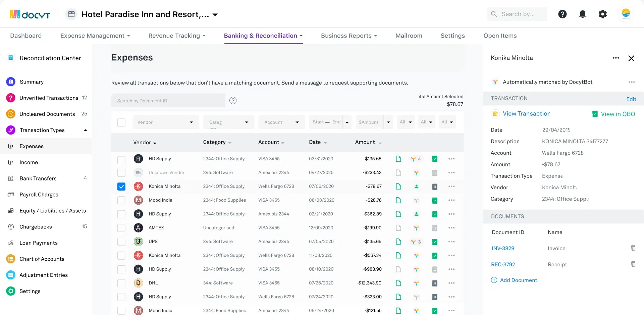Open the Konika Minolta panel more options
This screenshot has width=644, height=315.
(x=616, y=58)
